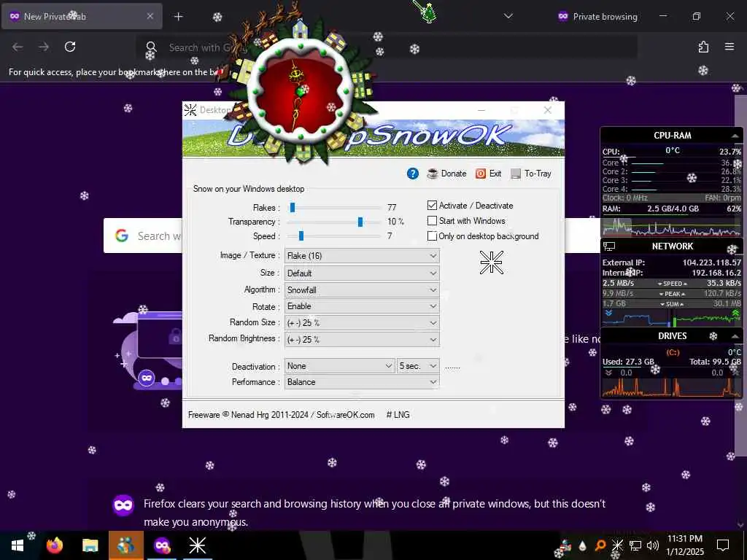Click the Christmas wreath desktop clock
747x560 pixels.
tap(300, 89)
